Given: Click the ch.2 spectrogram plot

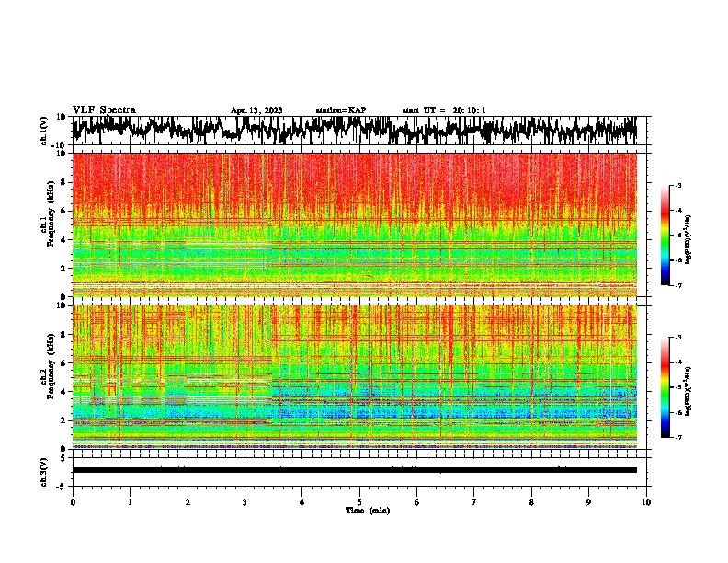Looking at the screenshot, I should (x=355, y=377).
